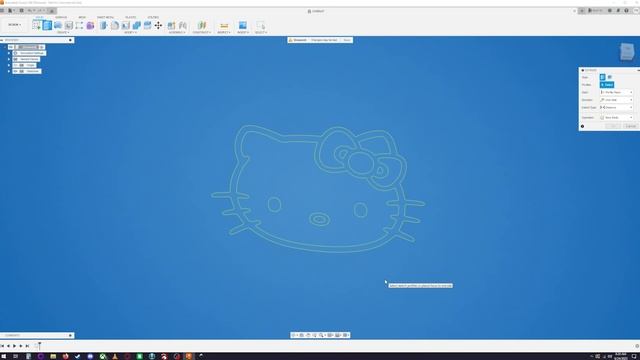Open the Modify group dropdown menu
Screen dimensions: 640x360
(130, 32)
